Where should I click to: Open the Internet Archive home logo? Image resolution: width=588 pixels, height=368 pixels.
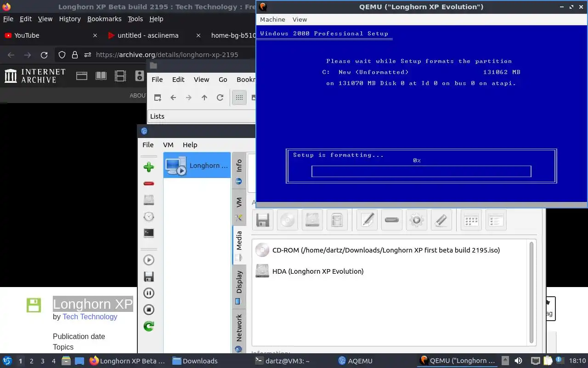tap(35, 76)
